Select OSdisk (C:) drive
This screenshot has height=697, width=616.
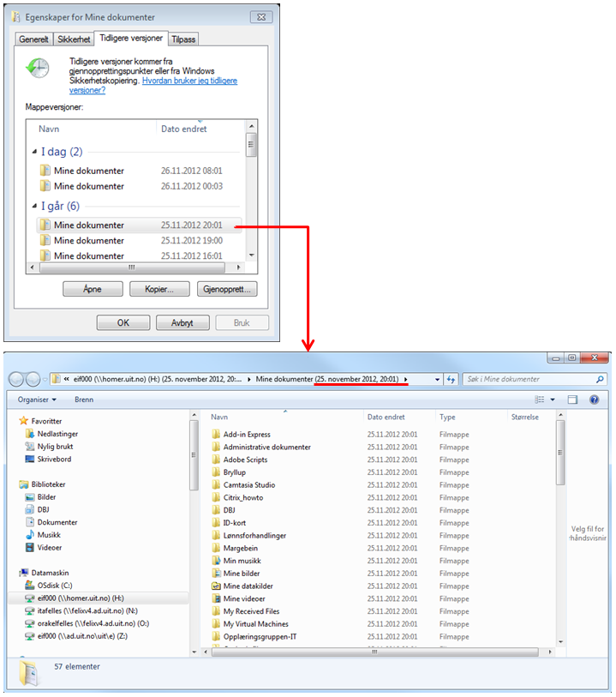pos(56,586)
